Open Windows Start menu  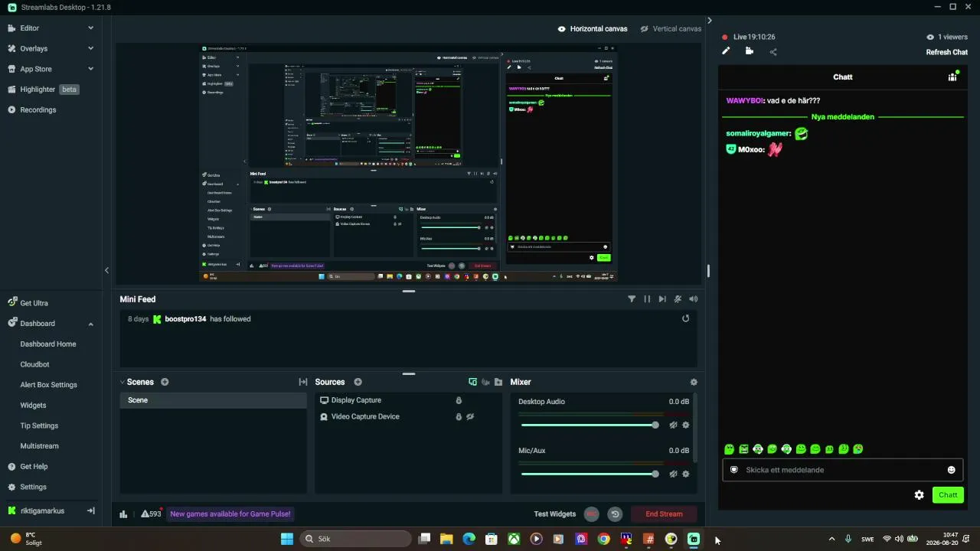click(x=287, y=539)
